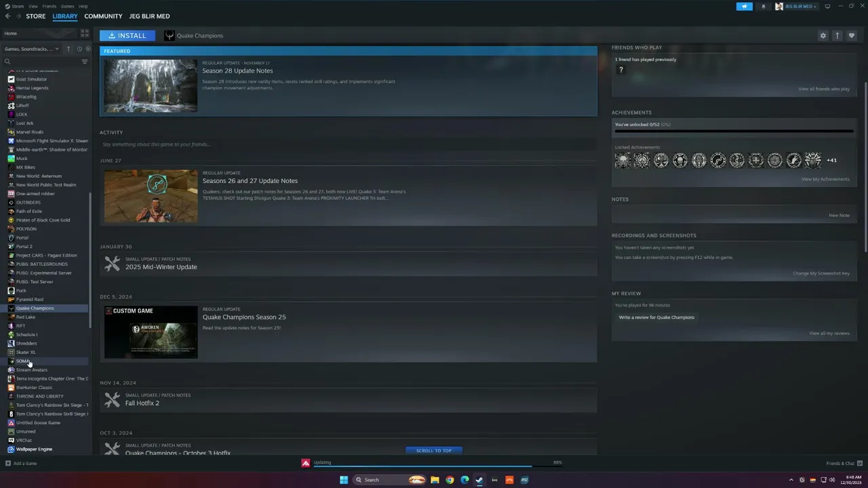Open View all my reviews link
This screenshot has width=868, height=488.
click(829, 333)
